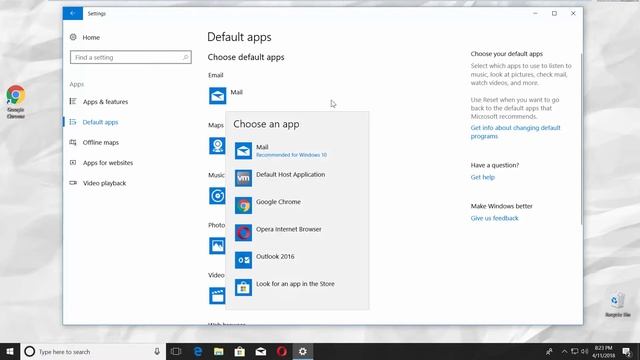Choose Opera Internet Browser in app list

[297, 233]
